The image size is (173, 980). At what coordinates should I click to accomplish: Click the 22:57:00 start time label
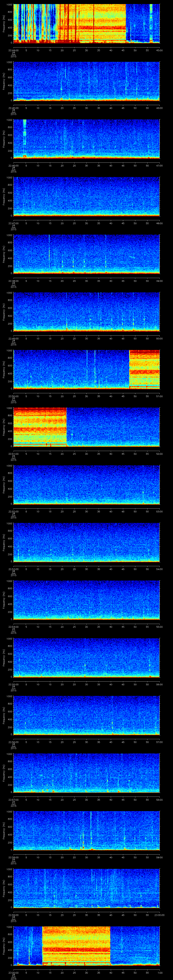tap(14, 800)
